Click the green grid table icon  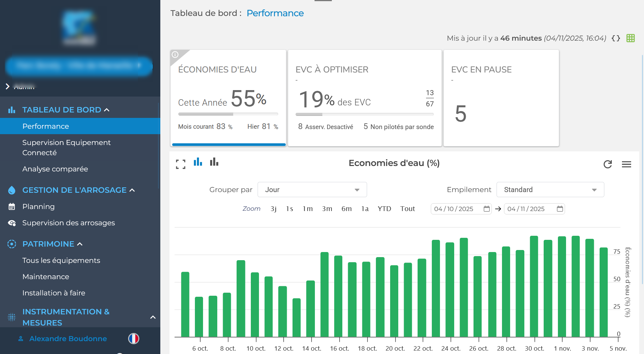[x=630, y=38]
